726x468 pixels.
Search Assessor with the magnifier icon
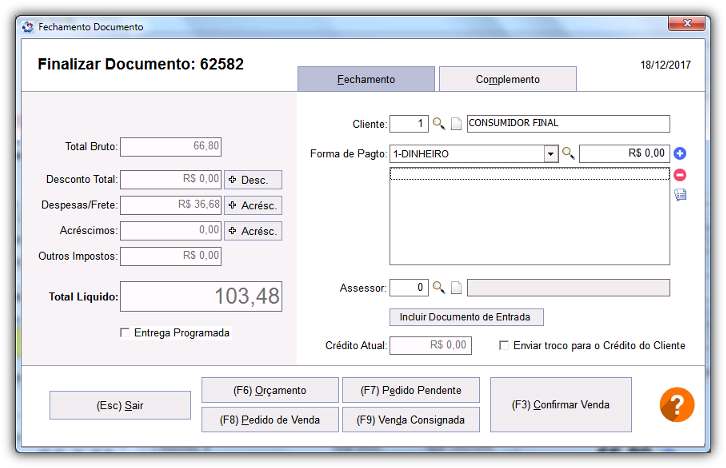pos(438,287)
